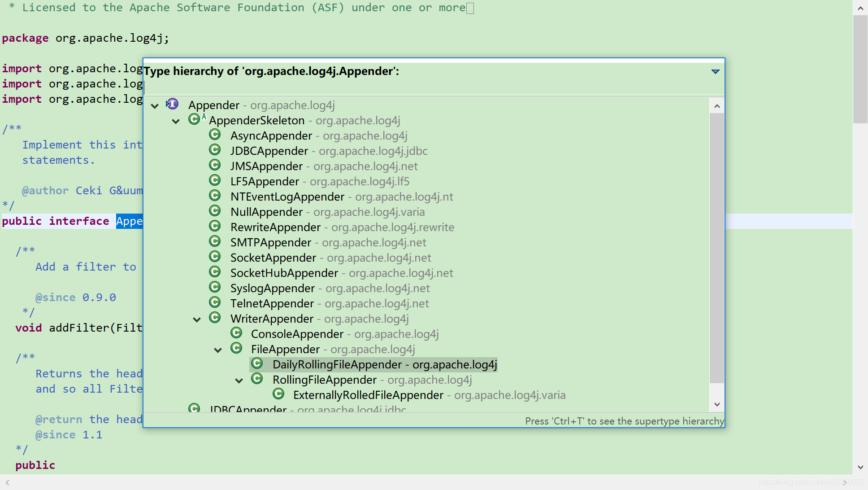Click the class icon of SocketHubAppender
This screenshot has width=868, height=490.
coord(215,272)
